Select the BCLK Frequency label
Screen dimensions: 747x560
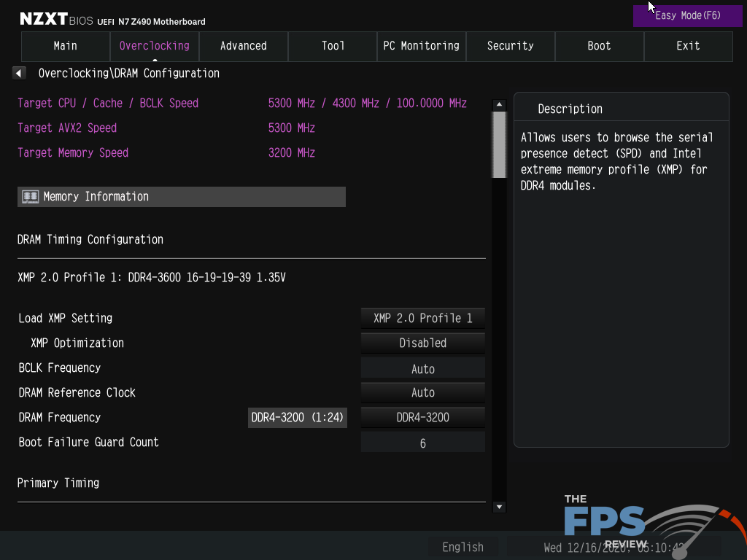pyautogui.click(x=60, y=368)
